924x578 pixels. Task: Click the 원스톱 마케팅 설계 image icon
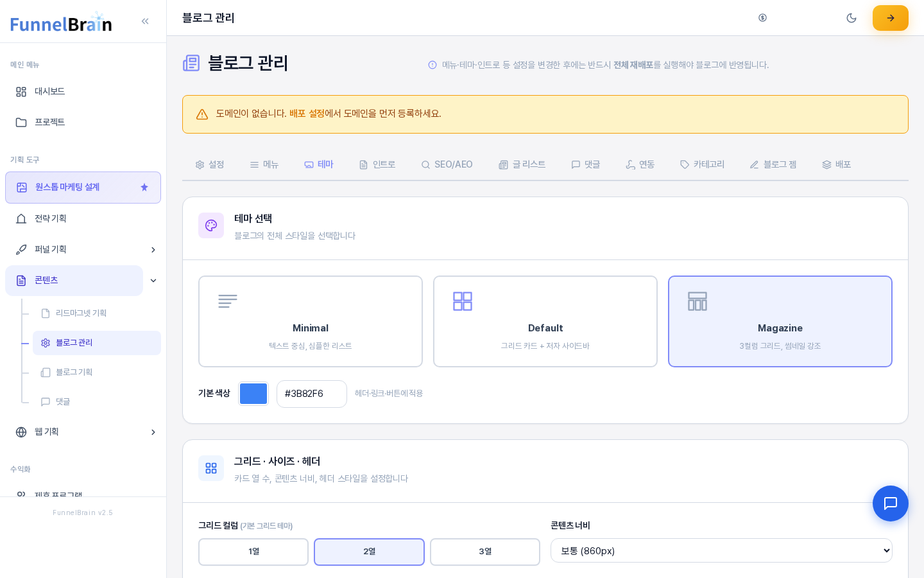click(22, 188)
